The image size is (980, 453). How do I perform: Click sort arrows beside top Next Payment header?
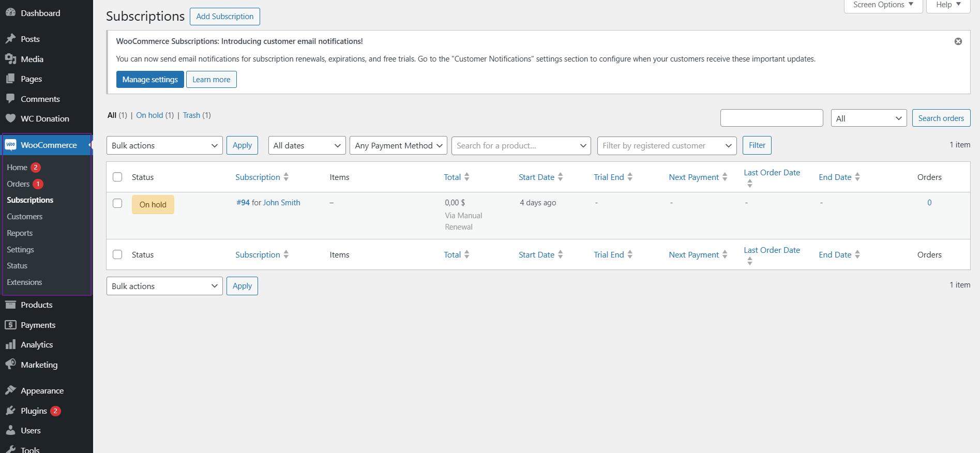725,177
